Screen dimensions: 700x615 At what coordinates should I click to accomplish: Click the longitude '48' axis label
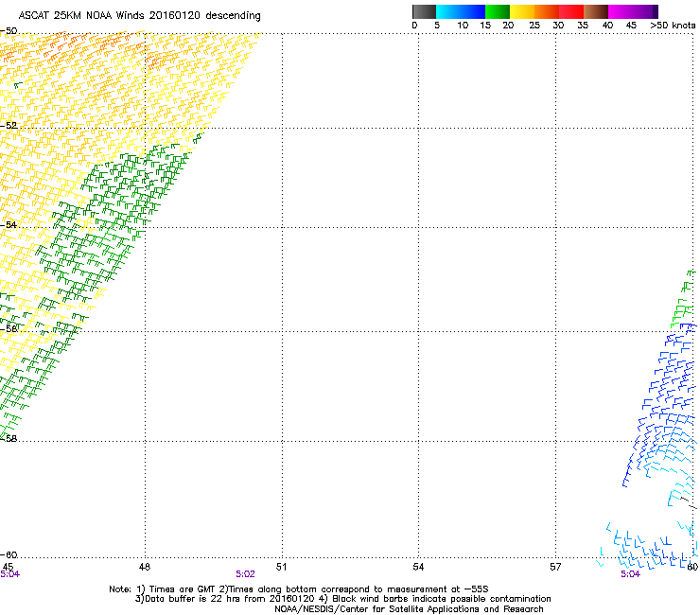145,567
